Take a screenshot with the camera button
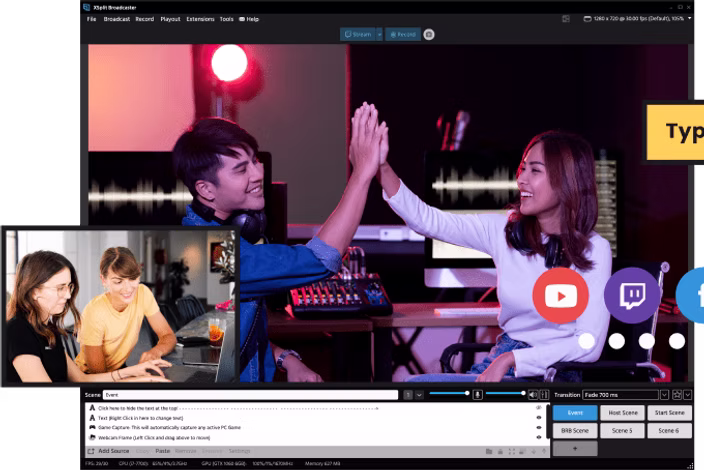 click(x=429, y=35)
